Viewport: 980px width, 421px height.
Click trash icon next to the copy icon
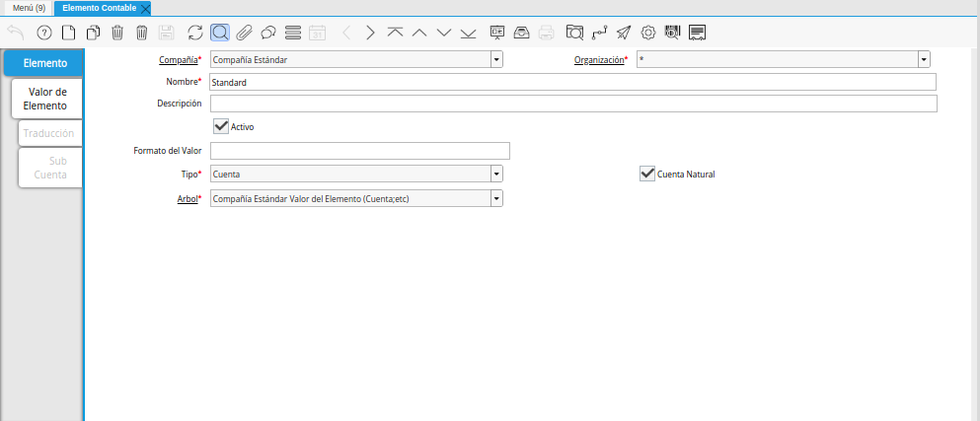click(117, 33)
